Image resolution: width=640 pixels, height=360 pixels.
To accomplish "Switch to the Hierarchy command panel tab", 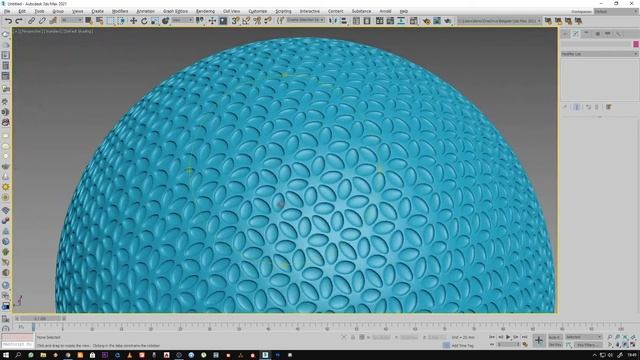I will pyautogui.click(x=587, y=34).
